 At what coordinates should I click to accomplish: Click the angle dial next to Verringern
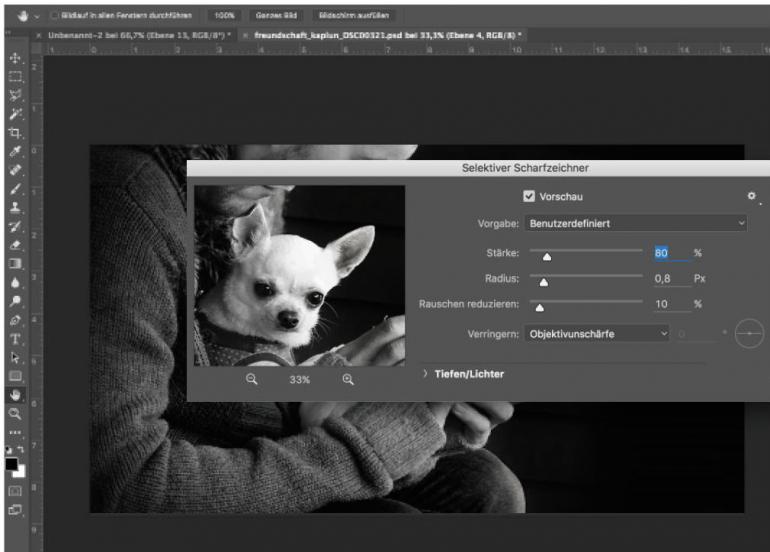(749, 333)
